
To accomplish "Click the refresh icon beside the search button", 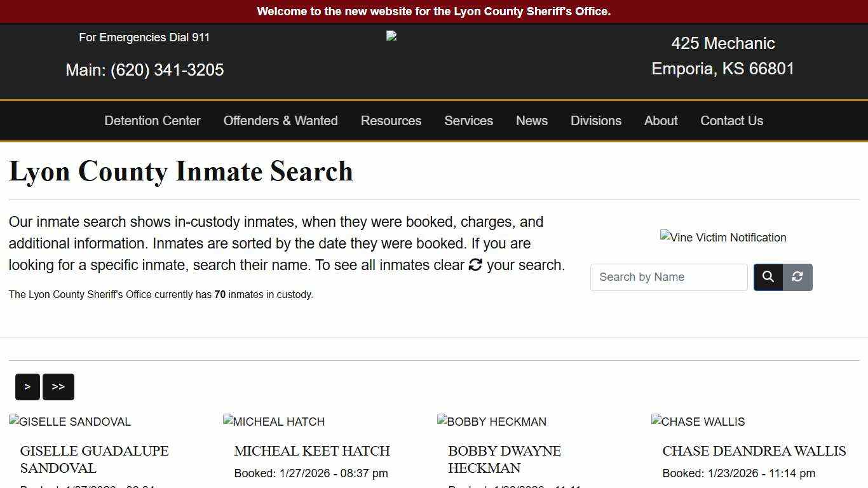I will tap(797, 277).
